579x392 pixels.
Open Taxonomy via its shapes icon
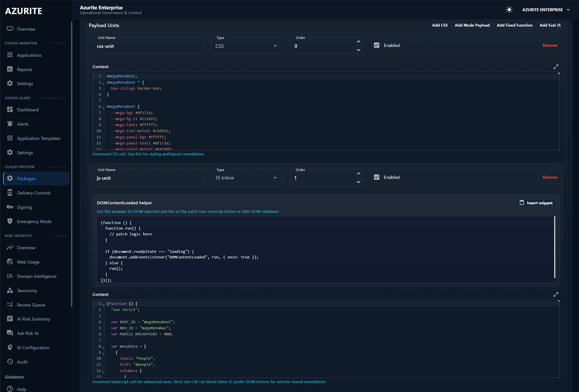click(x=10, y=290)
